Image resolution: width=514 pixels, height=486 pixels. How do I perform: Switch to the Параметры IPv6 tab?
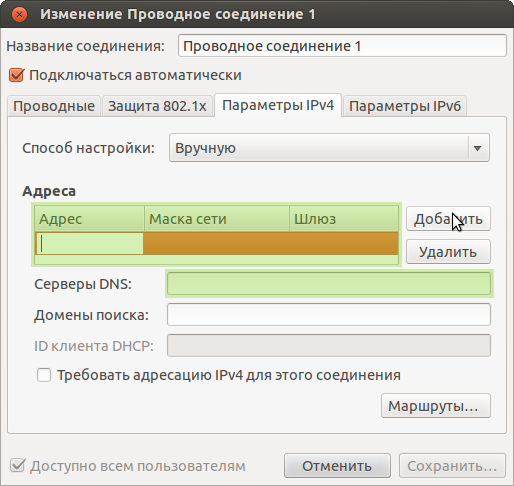tap(405, 106)
